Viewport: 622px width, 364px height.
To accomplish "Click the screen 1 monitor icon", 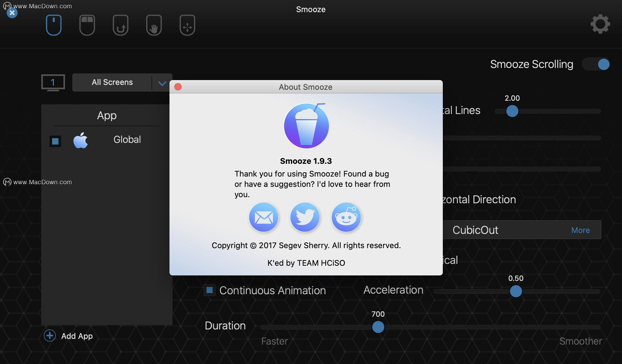I will (x=53, y=83).
